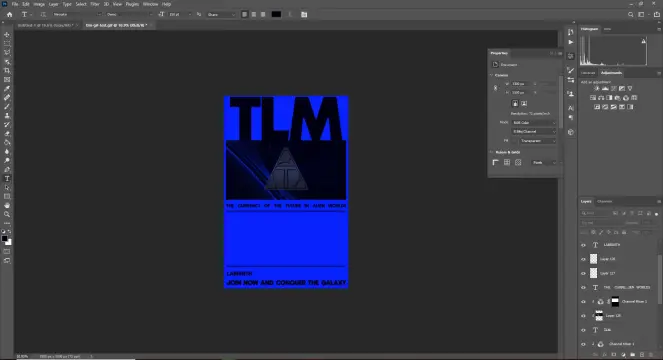Click the center align text icon
The image size is (663, 360).
pyautogui.click(x=254, y=14)
